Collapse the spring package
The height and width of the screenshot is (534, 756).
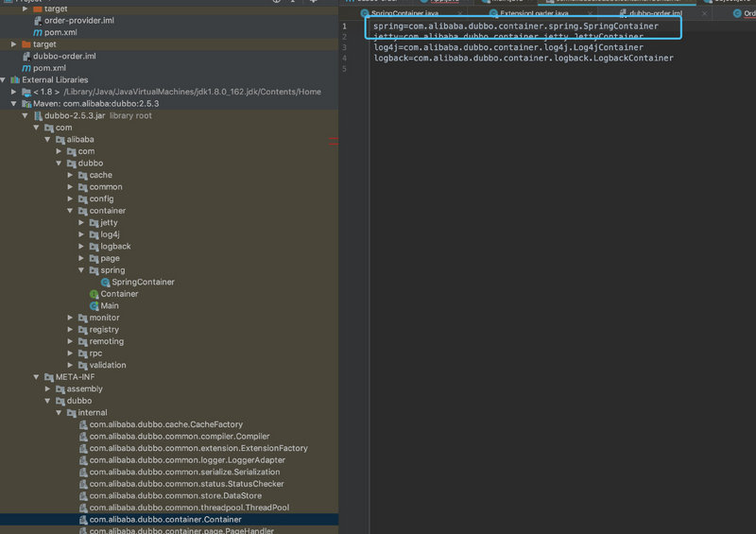coord(81,270)
